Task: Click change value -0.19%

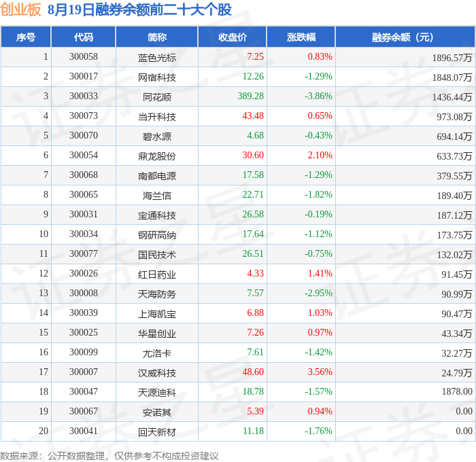Action: 318,215
